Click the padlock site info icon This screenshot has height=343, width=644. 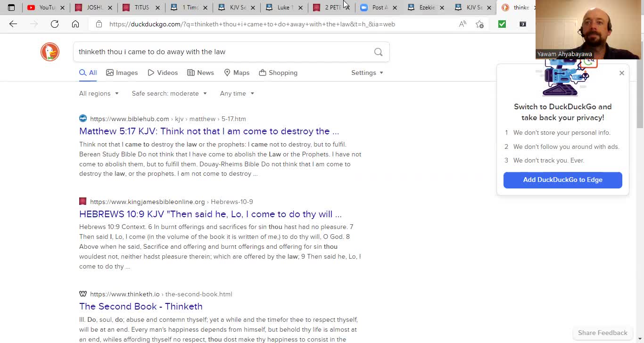[99, 24]
